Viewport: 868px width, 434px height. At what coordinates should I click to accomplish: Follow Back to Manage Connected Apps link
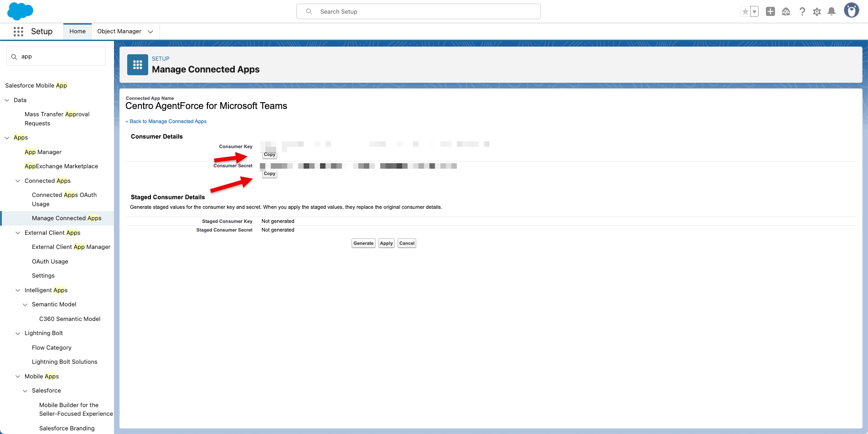coord(168,121)
